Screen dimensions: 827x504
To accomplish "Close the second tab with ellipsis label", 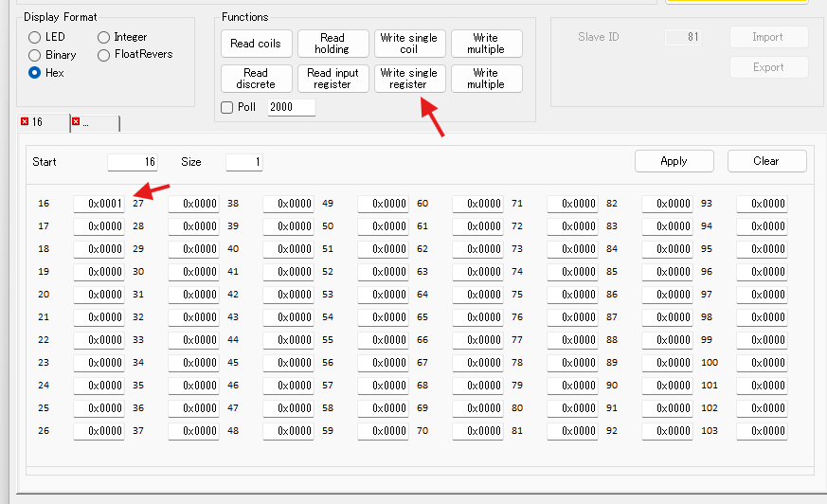I will (x=76, y=122).
